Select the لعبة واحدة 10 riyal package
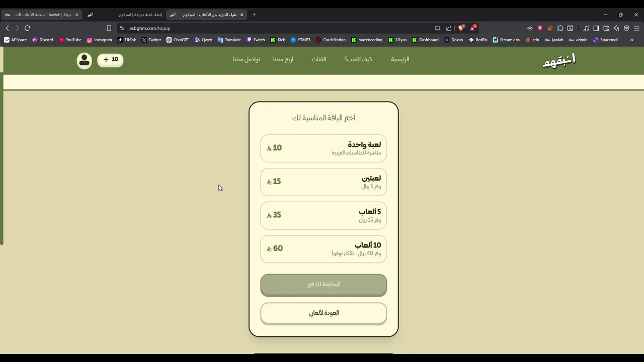 coord(324,148)
